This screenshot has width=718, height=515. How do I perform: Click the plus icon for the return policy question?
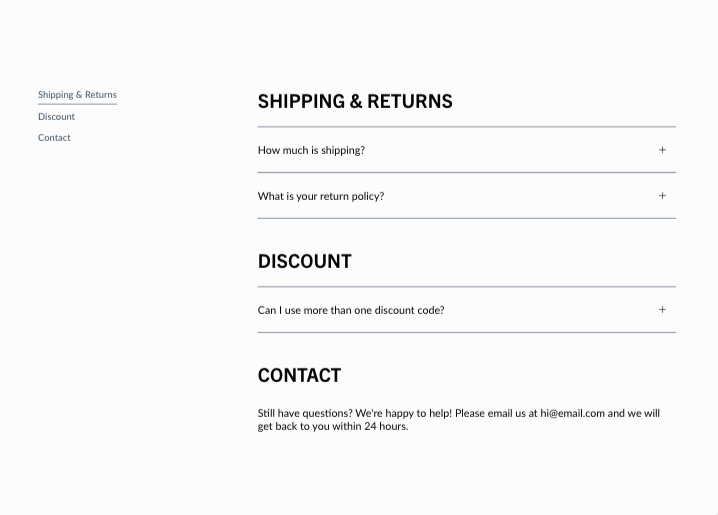pos(662,196)
